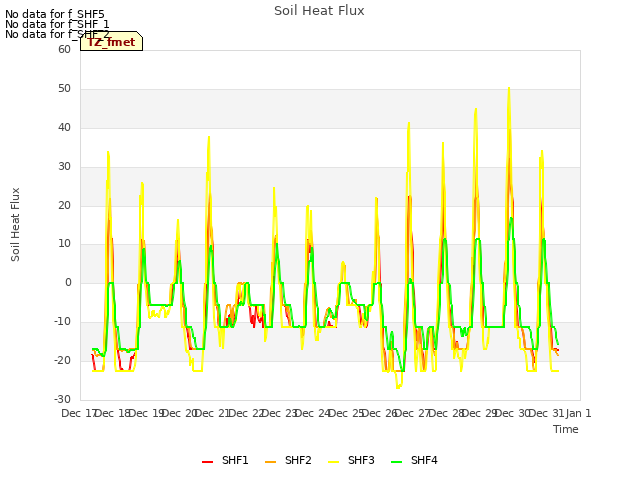Viewport: 640px width, 480px height.
Task: Click the SHF4 legend entry
Action: 414,460
